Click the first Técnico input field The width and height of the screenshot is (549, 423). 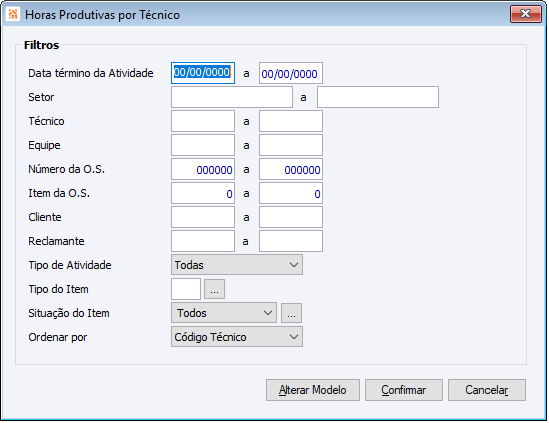(203, 121)
